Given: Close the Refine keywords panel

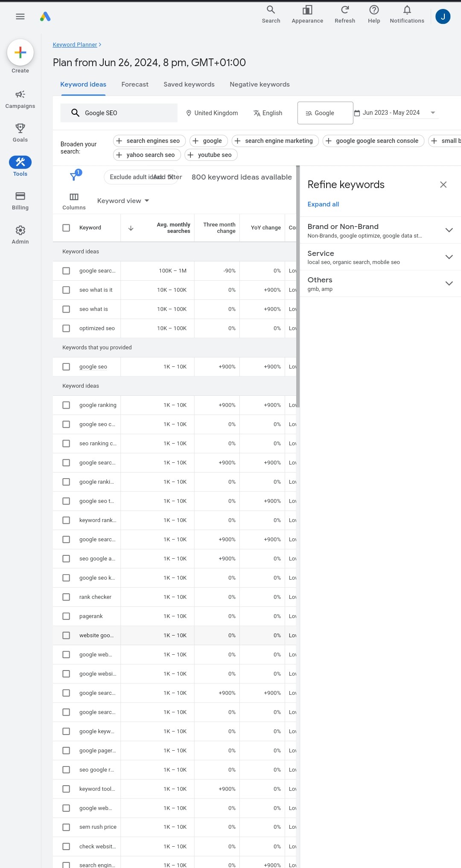Looking at the screenshot, I should coord(443,185).
